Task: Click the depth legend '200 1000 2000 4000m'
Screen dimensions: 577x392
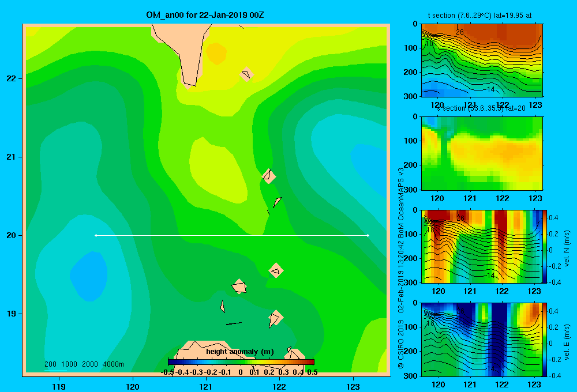Action: (84, 364)
